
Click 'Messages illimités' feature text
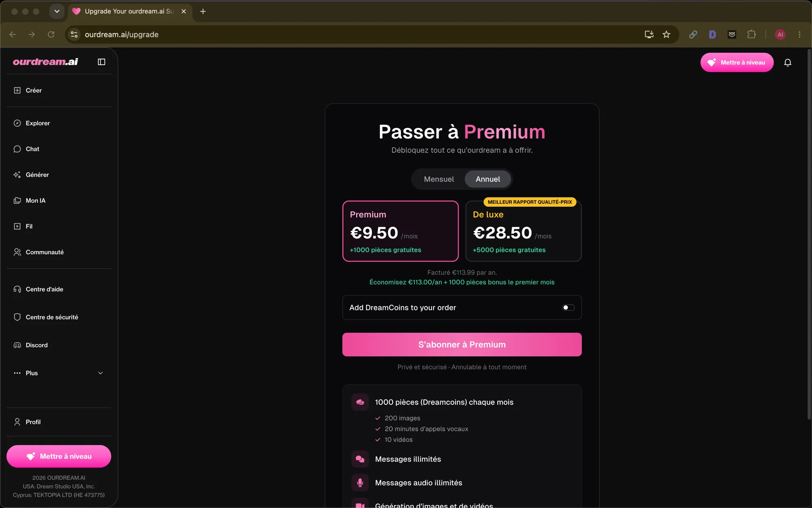coord(408,459)
